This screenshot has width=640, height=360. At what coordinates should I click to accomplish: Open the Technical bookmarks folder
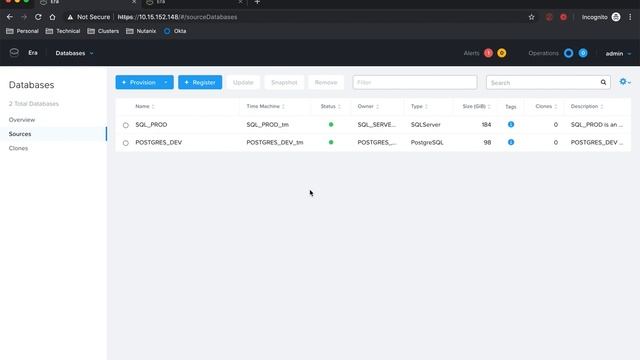[x=63, y=31]
